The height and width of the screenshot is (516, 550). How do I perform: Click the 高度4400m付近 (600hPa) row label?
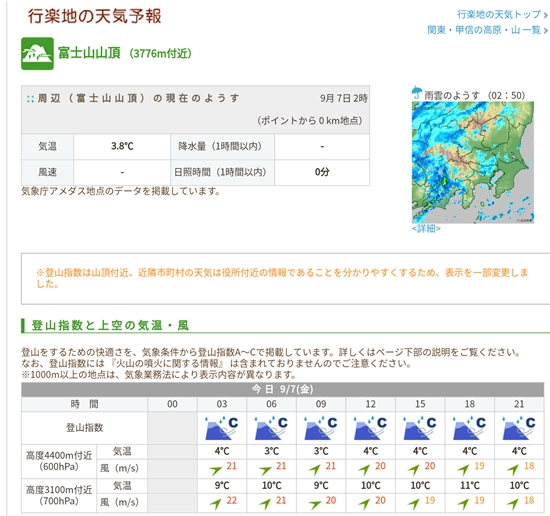click(59, 461)
